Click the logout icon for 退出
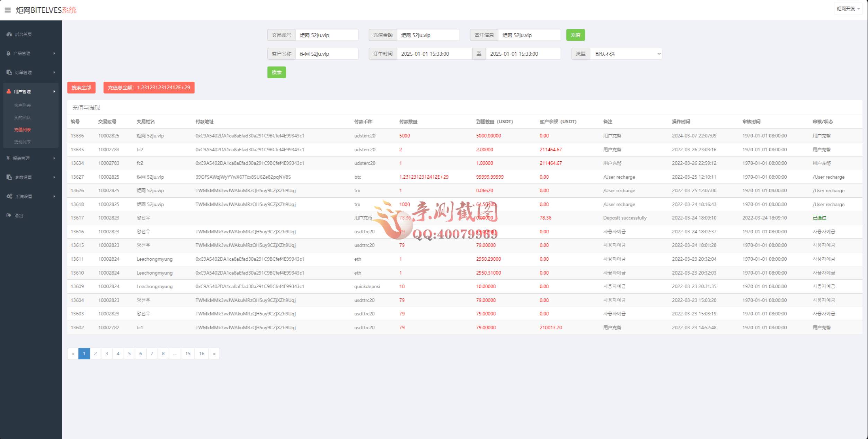This screenshot has height=439, width=868. tap(9, 215)
